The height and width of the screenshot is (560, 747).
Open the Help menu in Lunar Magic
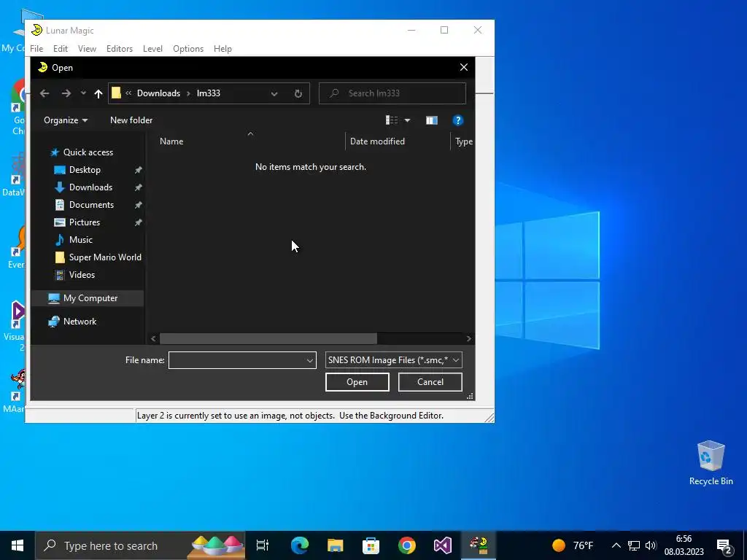[x=222, y=49]
